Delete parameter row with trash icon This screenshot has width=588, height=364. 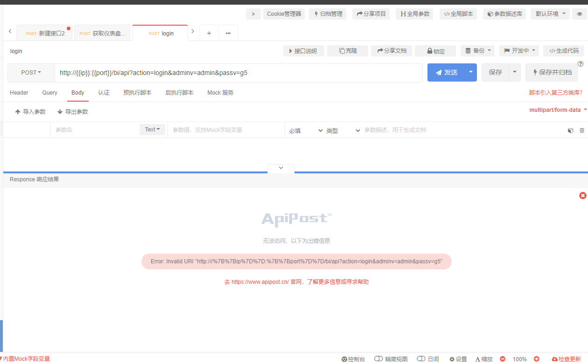(x=581, y=130)
